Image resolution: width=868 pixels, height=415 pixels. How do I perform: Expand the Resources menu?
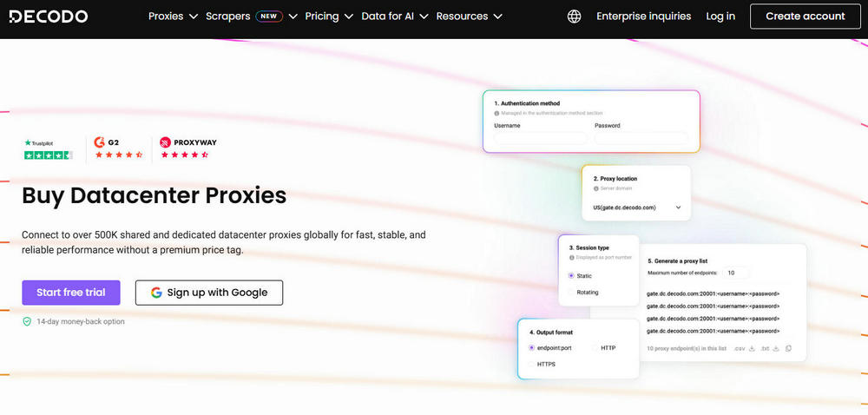469,16
